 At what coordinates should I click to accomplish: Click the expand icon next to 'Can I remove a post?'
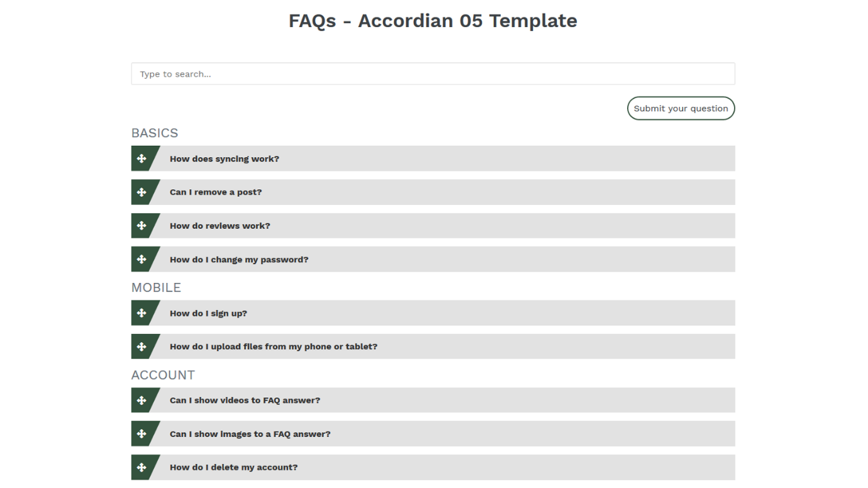tap(142, 192)
